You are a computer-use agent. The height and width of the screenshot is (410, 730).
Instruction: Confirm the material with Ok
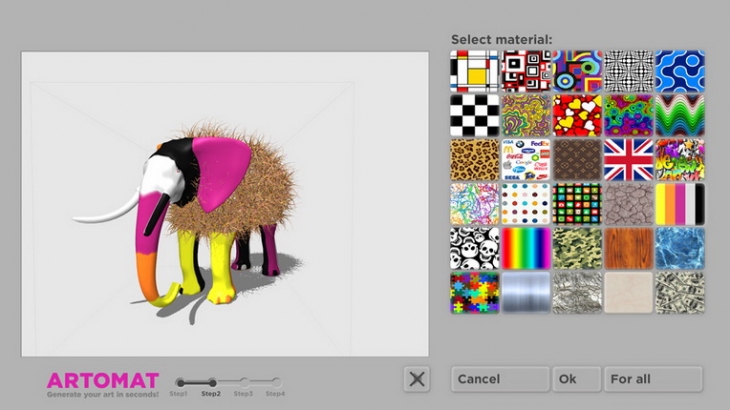point(576,379)
